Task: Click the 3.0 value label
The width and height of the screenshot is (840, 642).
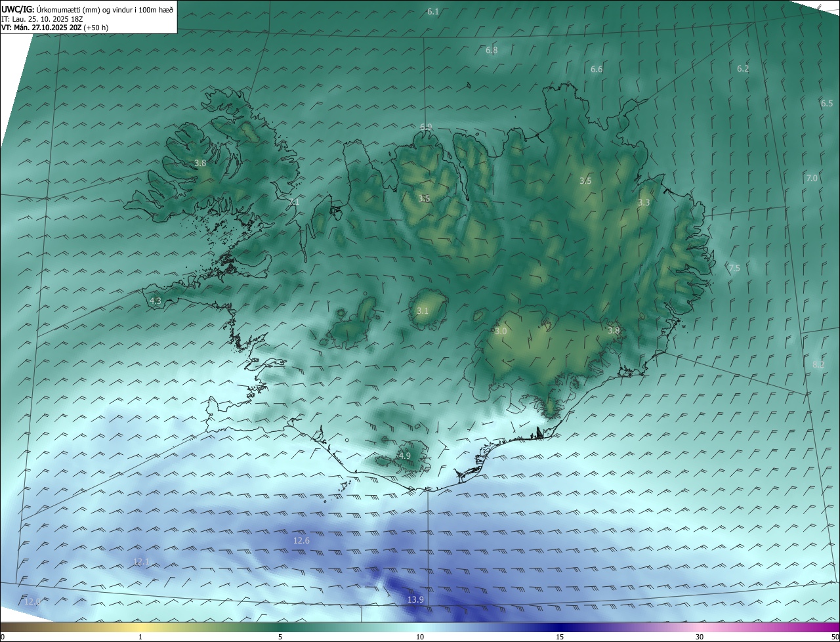Action: 501,332
